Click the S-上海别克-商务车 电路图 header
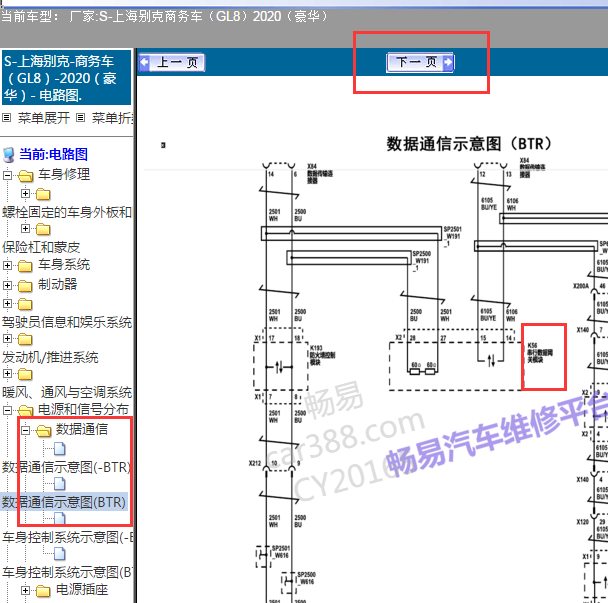The height and width of the screenshot is (603, 608). click(67, 78)
